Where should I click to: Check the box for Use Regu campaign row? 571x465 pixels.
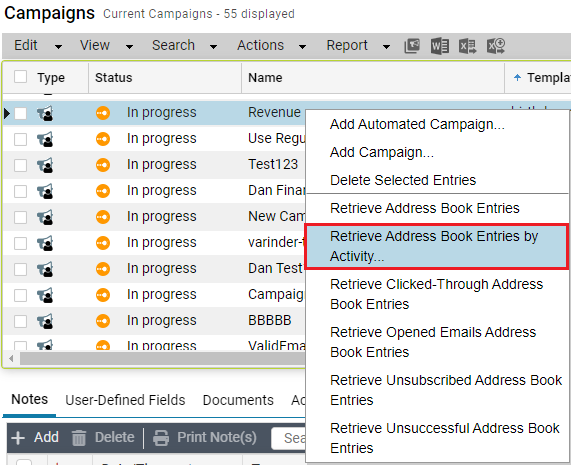[x=20, y=139]
